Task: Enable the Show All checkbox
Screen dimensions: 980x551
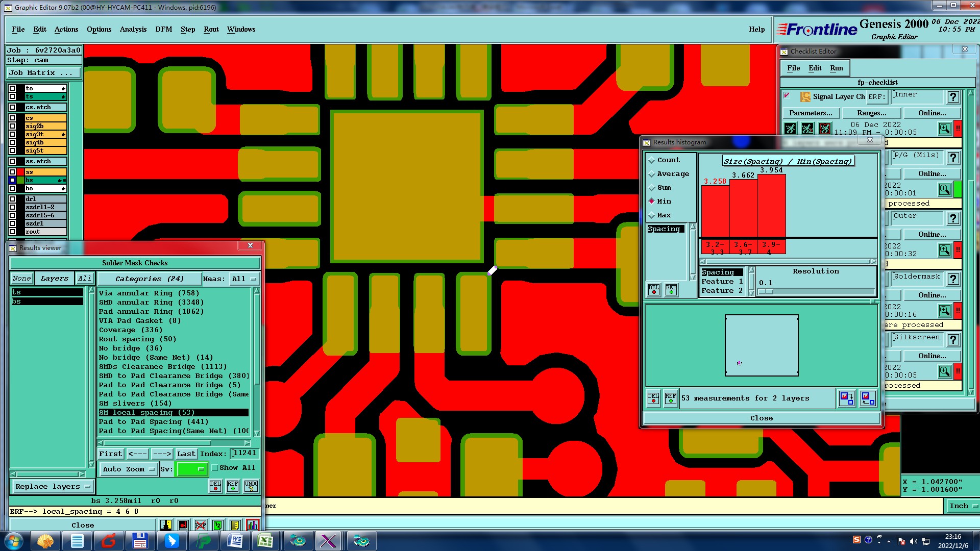Action: (x=215, y=468)
